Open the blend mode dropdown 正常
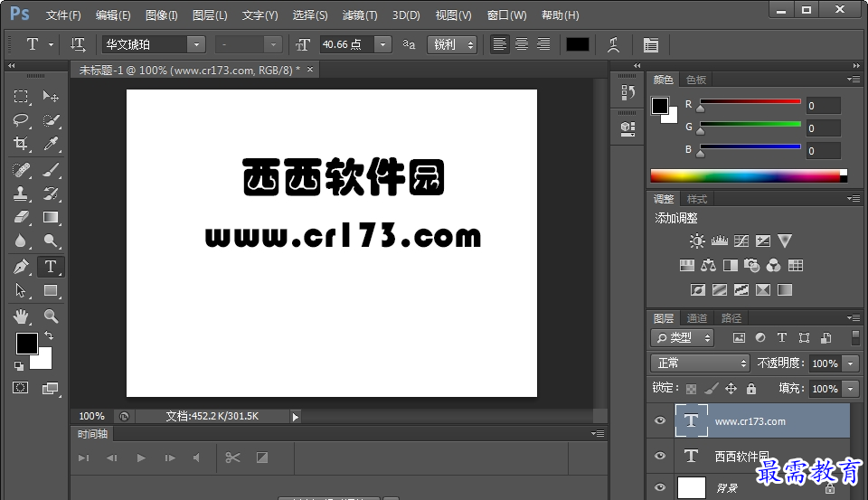This screenshot has width=868, height=500. pos(700,363)
